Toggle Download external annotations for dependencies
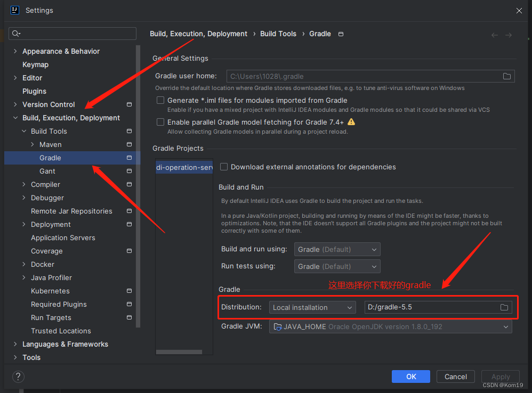 tap(224, 167)
